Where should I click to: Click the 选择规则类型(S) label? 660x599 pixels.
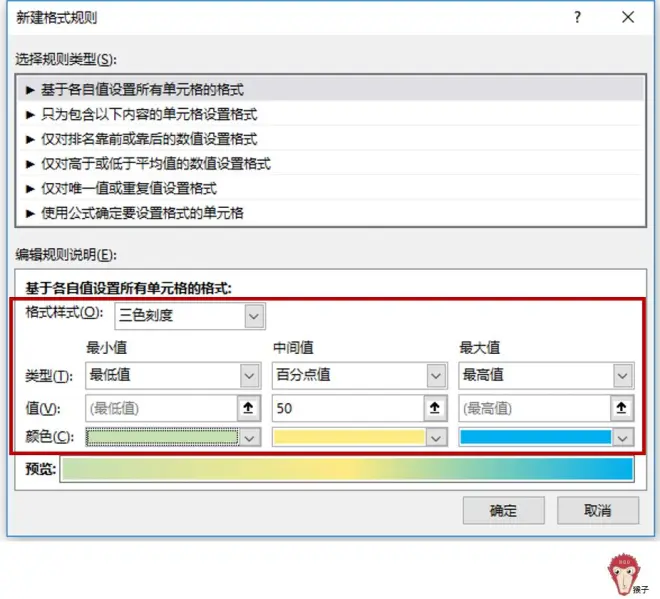point(66,59)
